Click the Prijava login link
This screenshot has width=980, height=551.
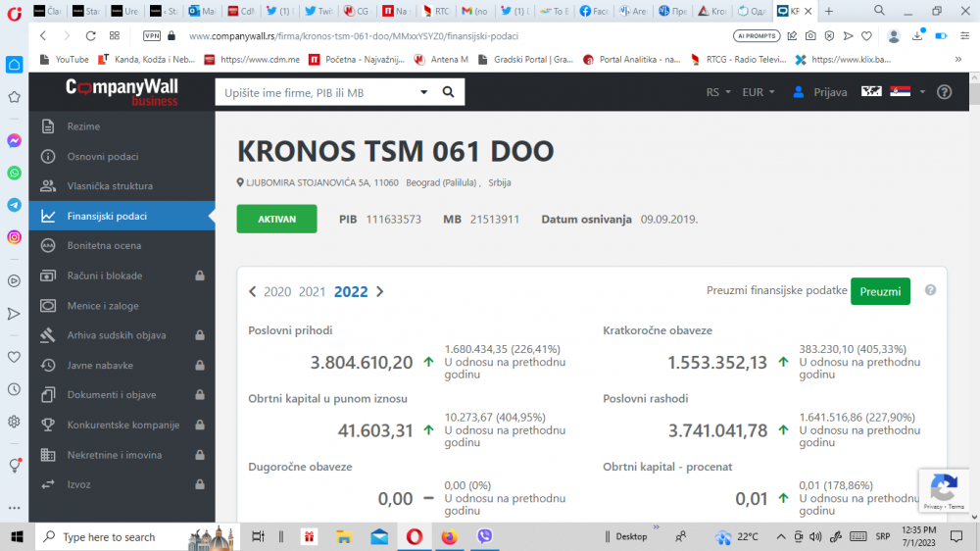pyautogui.click(x=819, y=92)
